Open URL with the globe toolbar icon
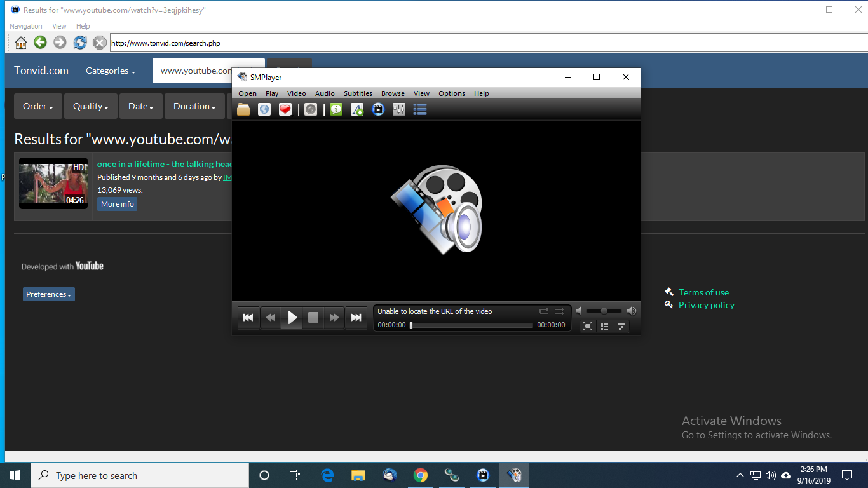This screenshot has width=868, height=488. (x=264, y=109)
